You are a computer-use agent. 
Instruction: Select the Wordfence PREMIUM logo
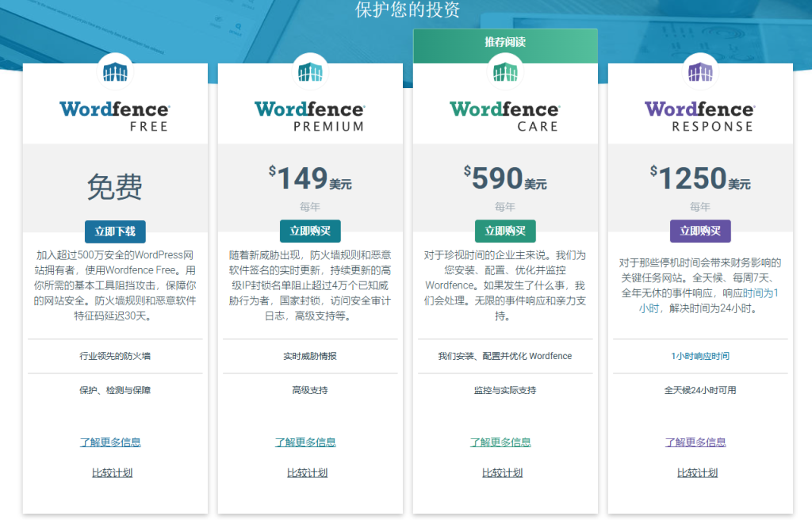point(310,112)
